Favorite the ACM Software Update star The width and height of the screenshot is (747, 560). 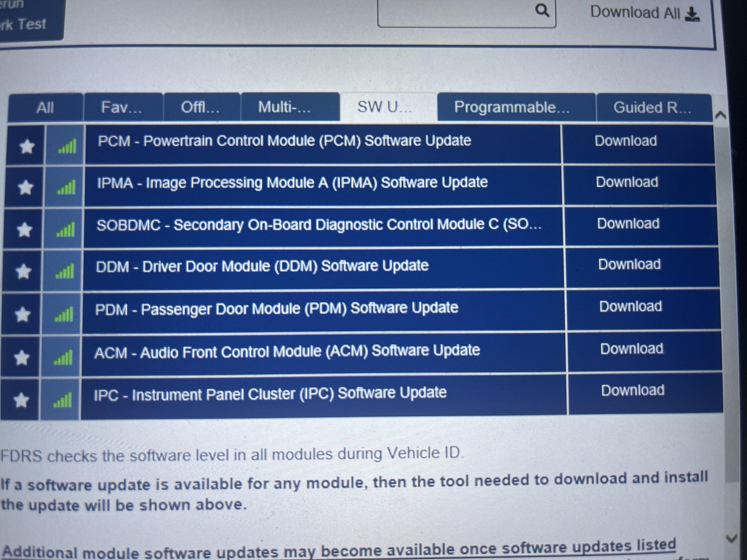point(22,358)
